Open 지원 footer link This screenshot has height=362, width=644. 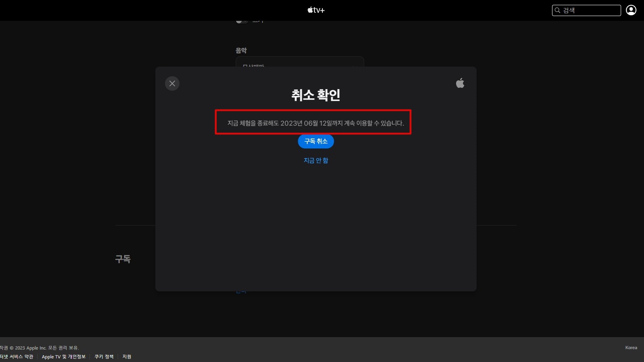click(x=127, y=357)
